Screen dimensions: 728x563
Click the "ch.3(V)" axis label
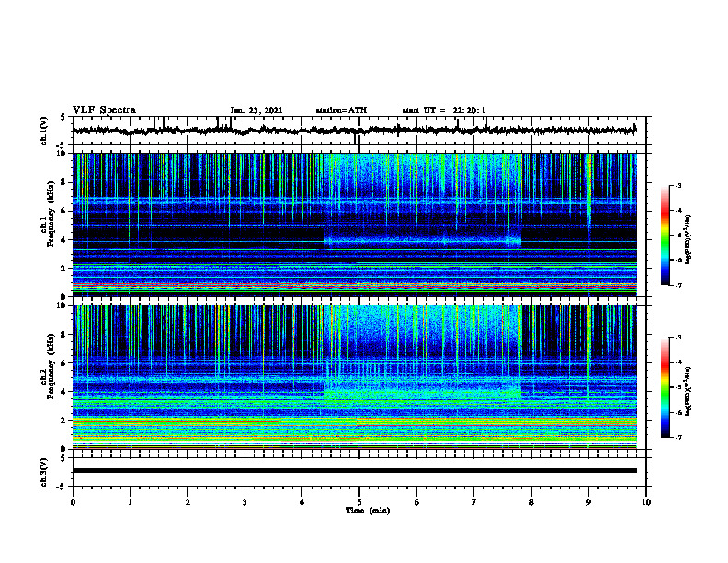(x=43, y=472)
